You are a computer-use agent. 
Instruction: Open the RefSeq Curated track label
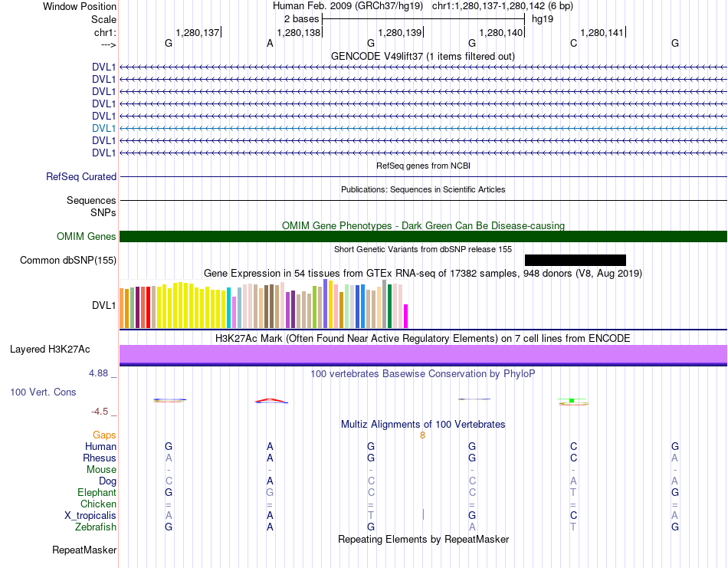click(x=81, y=176)
